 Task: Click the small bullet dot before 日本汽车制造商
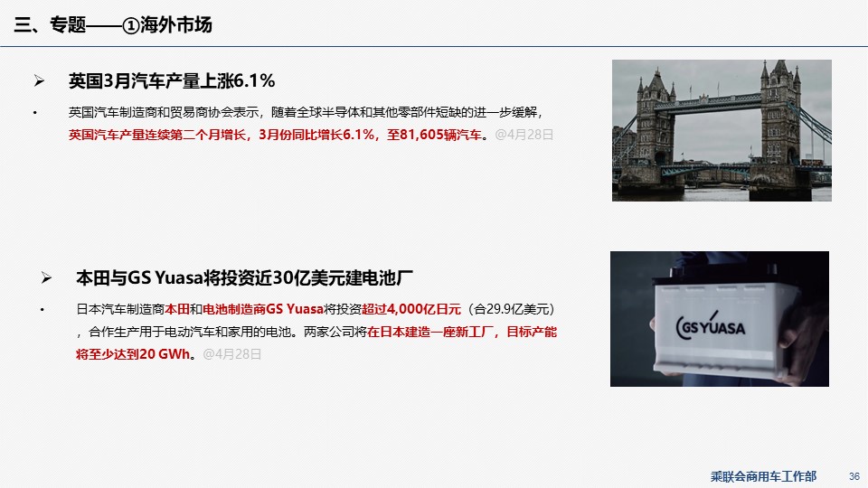(x=42, y=310)
